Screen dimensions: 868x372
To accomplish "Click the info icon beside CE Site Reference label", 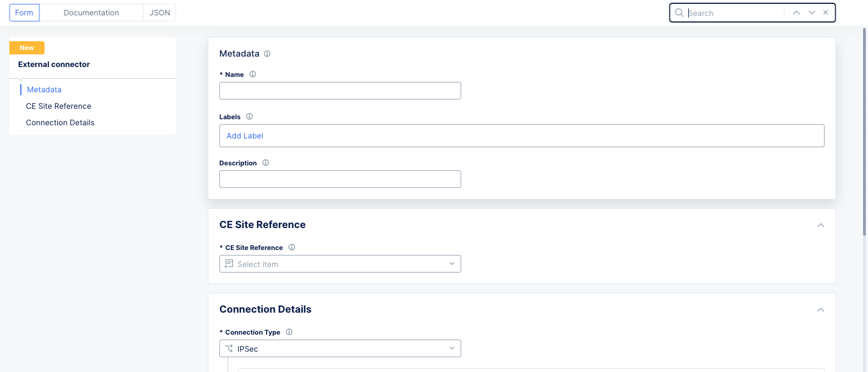I will tap(292, 247).
